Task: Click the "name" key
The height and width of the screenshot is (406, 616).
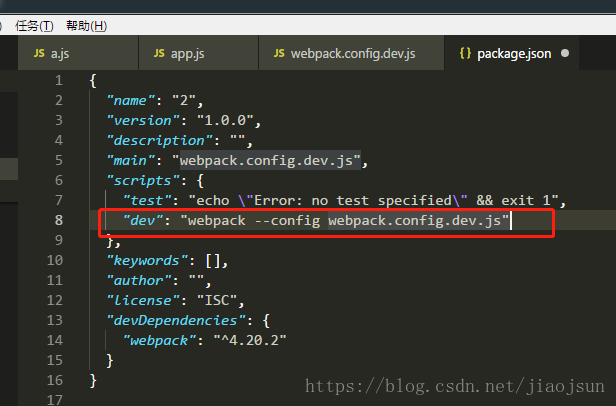Action: click(132, 101)
